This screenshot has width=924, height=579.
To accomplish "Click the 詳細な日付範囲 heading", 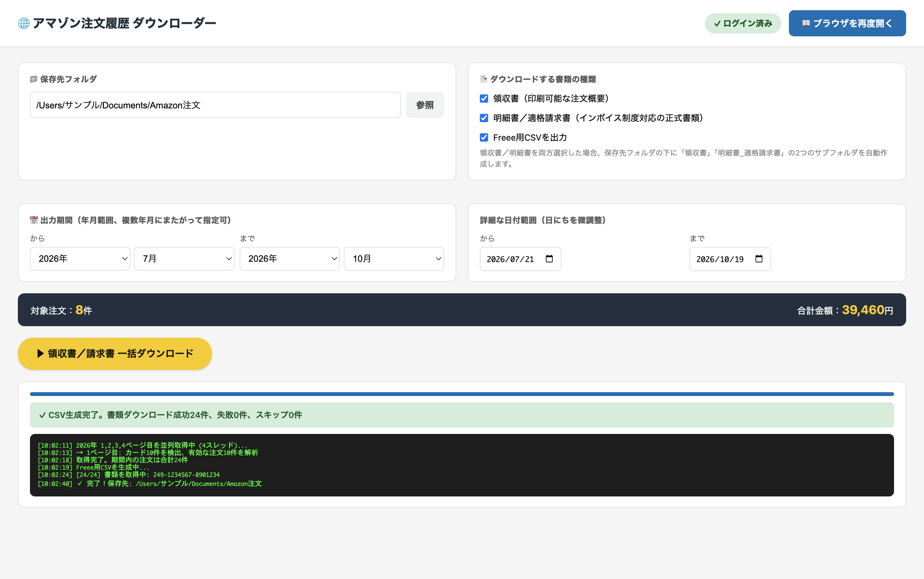I will coord(543,220).
